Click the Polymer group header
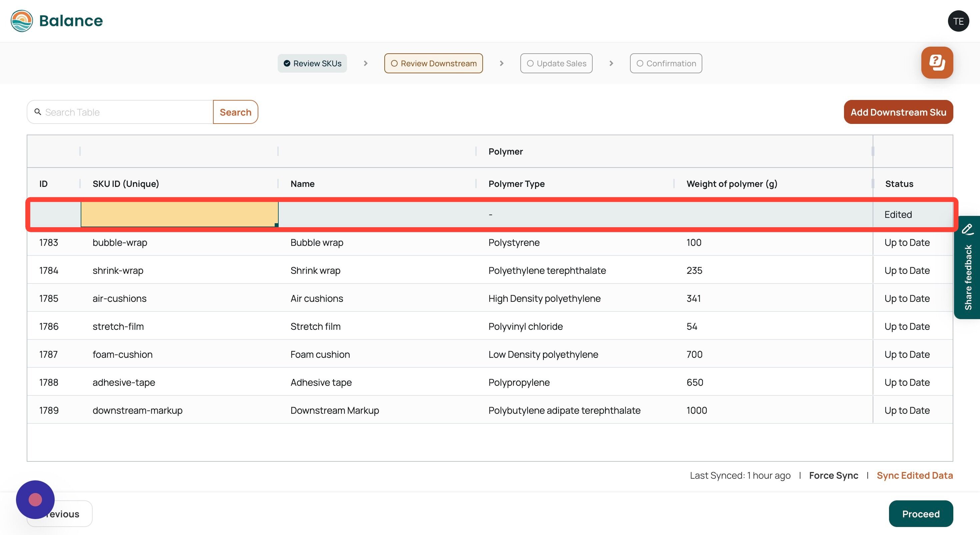The height and width of the screenshot is (535, 980). [674, 151]
